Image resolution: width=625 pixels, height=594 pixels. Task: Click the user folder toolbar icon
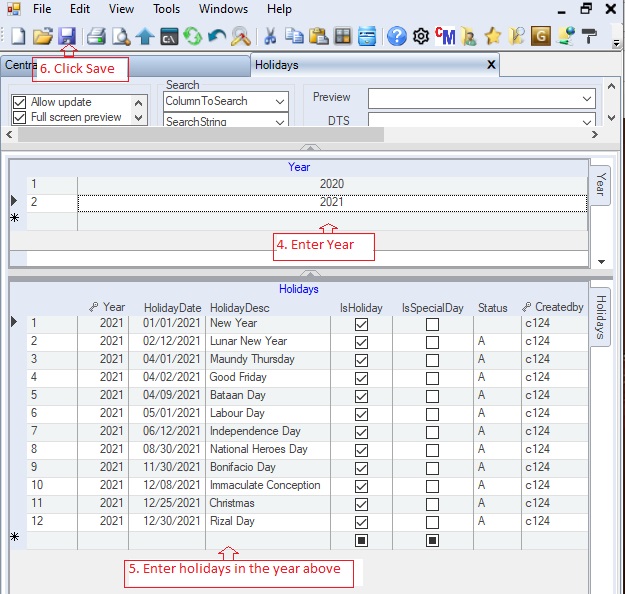tap(469, 36)
